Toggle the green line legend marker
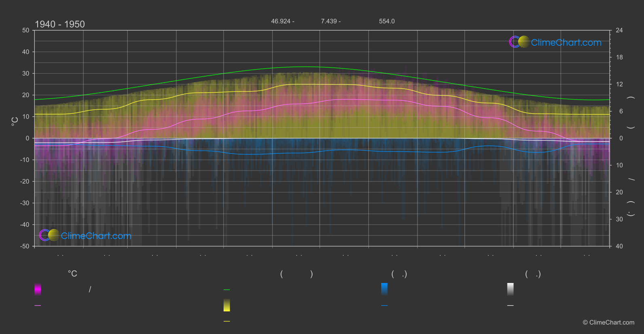 click(227, 290)
